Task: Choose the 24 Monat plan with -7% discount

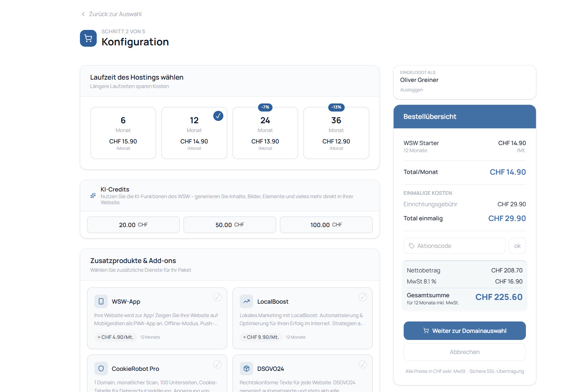Action: tap(265, 133)
